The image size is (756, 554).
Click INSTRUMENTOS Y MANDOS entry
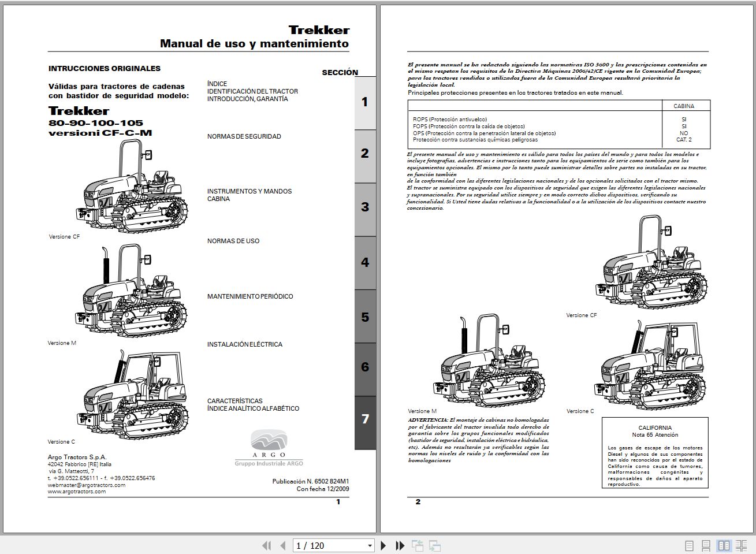249,191
